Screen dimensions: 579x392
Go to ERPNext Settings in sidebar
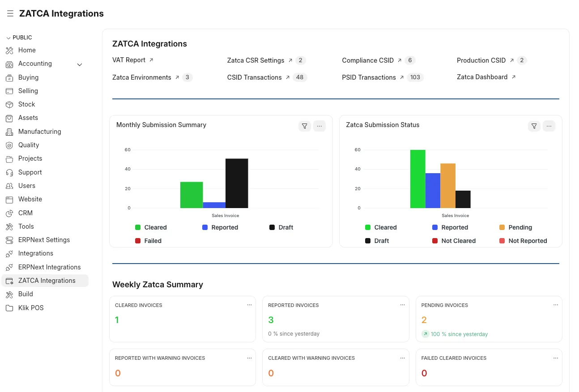tap(44, 240)
